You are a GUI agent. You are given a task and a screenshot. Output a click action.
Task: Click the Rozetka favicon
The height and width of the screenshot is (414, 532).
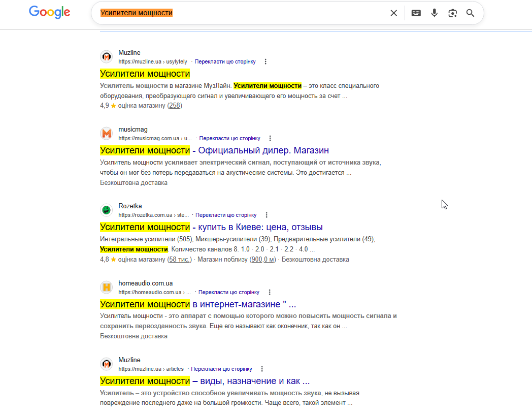coord(107,210)
